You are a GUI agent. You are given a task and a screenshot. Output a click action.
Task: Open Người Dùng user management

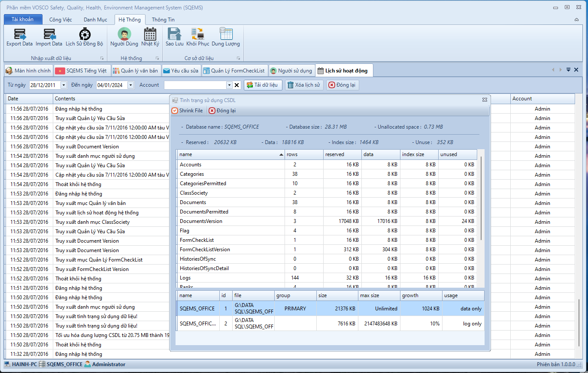[x=124, y=35]
